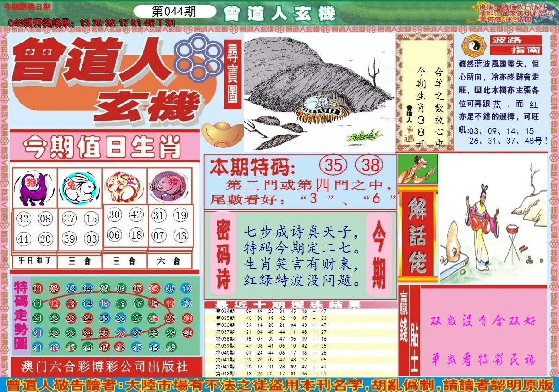Click circled number 39 under the rabbit

click(x=69, y=239)
